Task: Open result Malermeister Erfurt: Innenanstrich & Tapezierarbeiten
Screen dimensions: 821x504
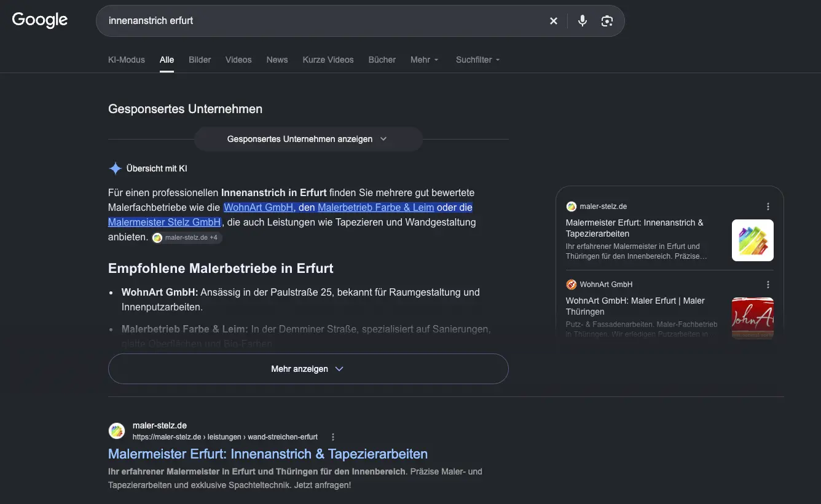Action: click(268, 454)
